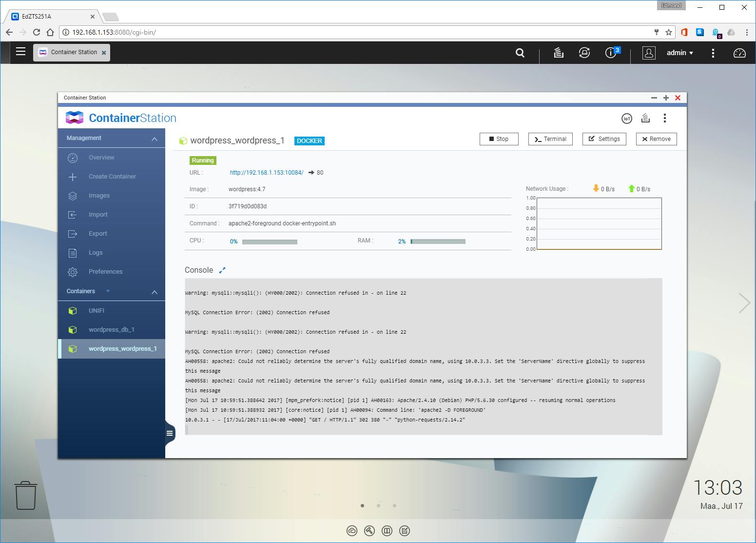This screenshot has width=756, height=543.
Task: Collapse the Containers section
Action: pyautogui.click(x=155, y=292)
